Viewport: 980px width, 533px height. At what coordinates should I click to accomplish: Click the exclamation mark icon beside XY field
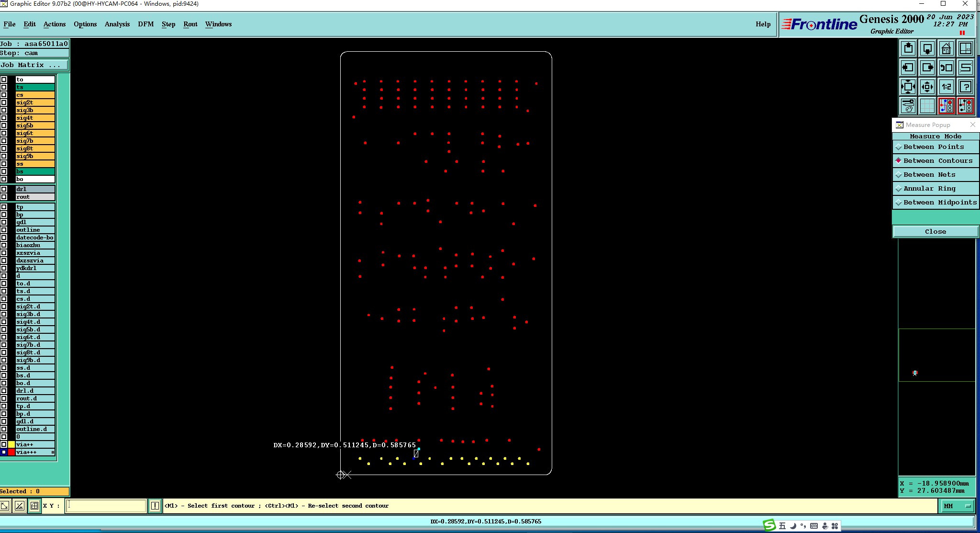click(x=155, y=506)
